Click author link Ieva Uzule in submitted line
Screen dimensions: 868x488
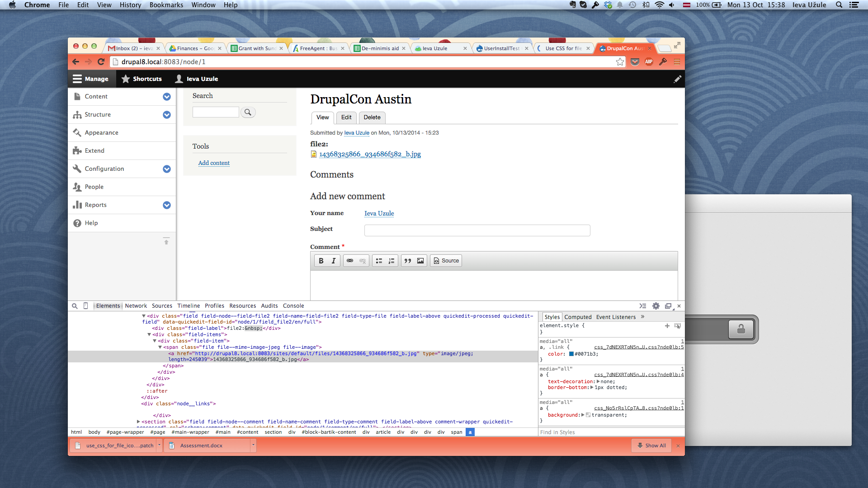(357, 133)
